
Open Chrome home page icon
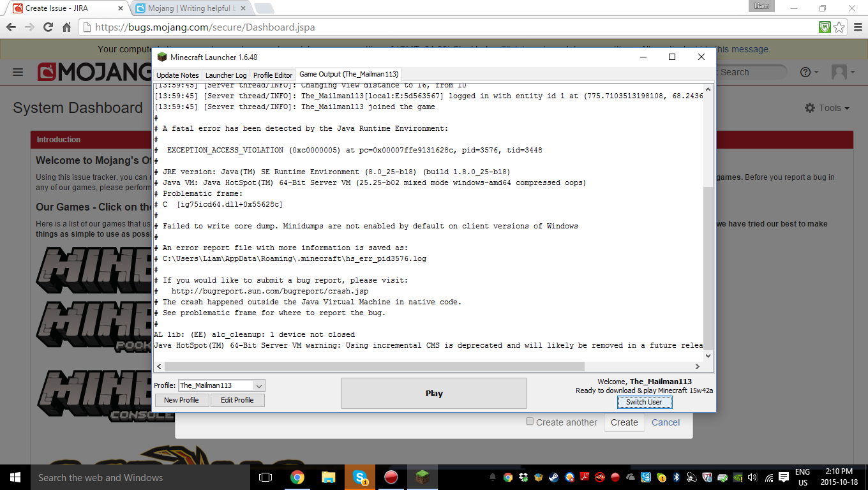66,27
